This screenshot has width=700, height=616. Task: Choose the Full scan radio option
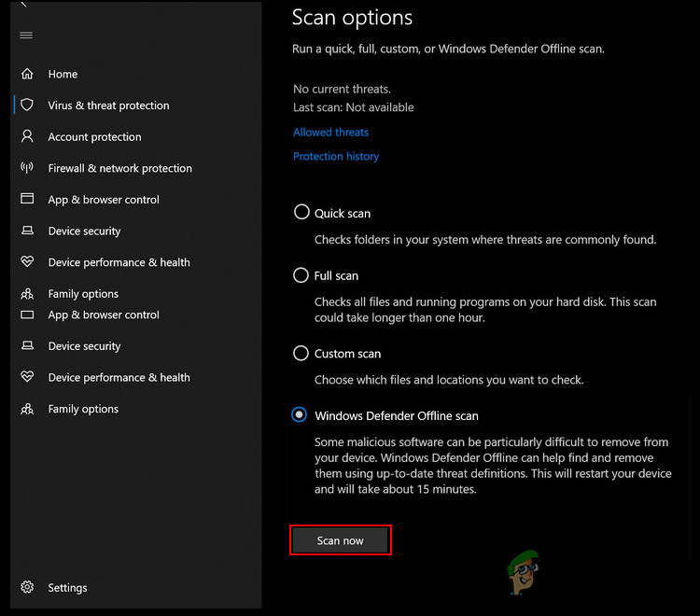[x=301, y=275]
